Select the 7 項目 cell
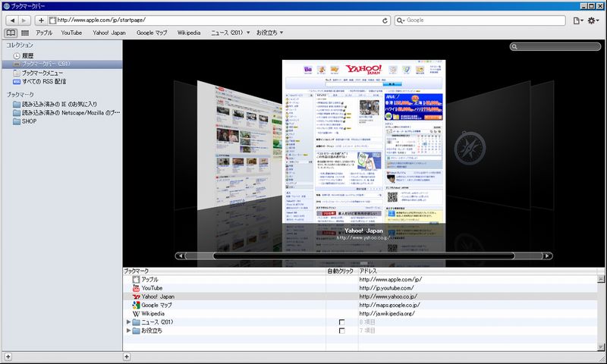607x364 pixels. pyautogui.click(x=367, y=331)
